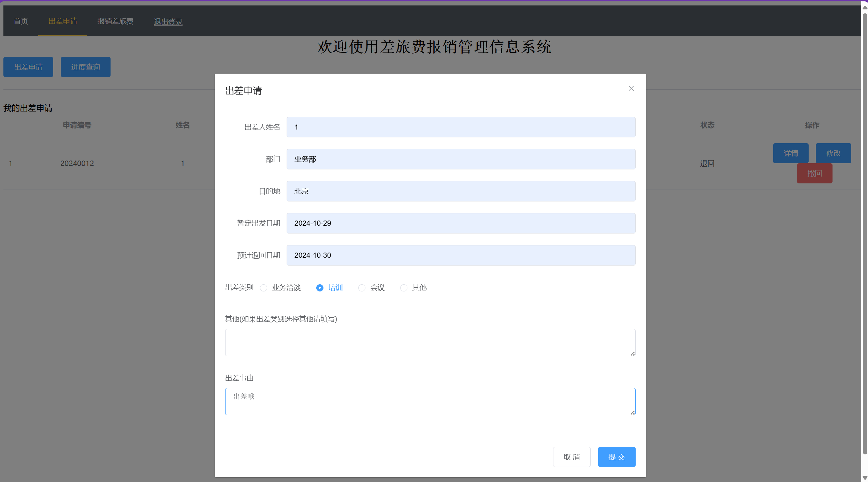Click into the 部门 department field

[x=461, y=159]
